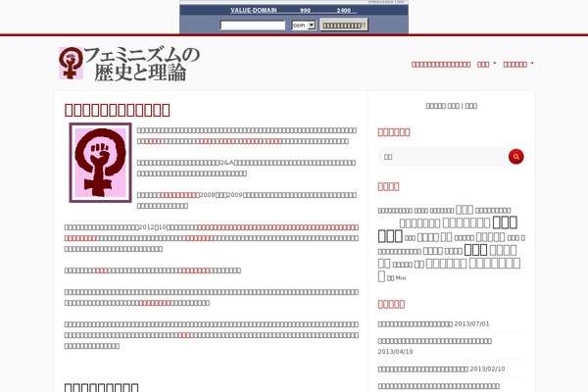Click the grey domain search button ending in !!
The height and width of the screenshot is (392, 588).
tap(344, 25)
